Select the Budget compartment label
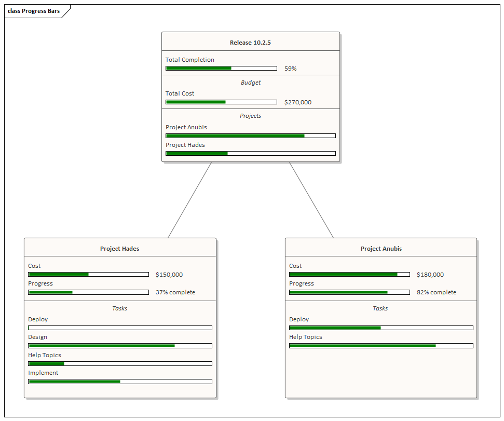The height and width of the screenshot is (421, 504). (251, 82)
